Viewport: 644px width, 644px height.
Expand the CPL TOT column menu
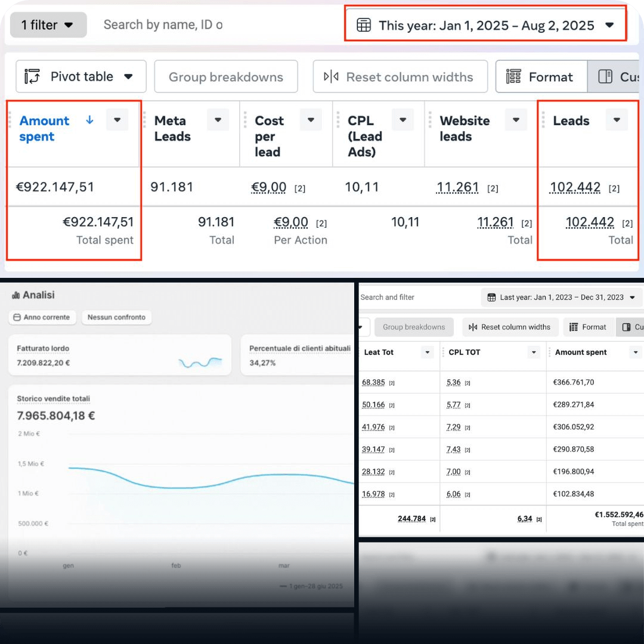pyautogui.click(x=534, y=352)
